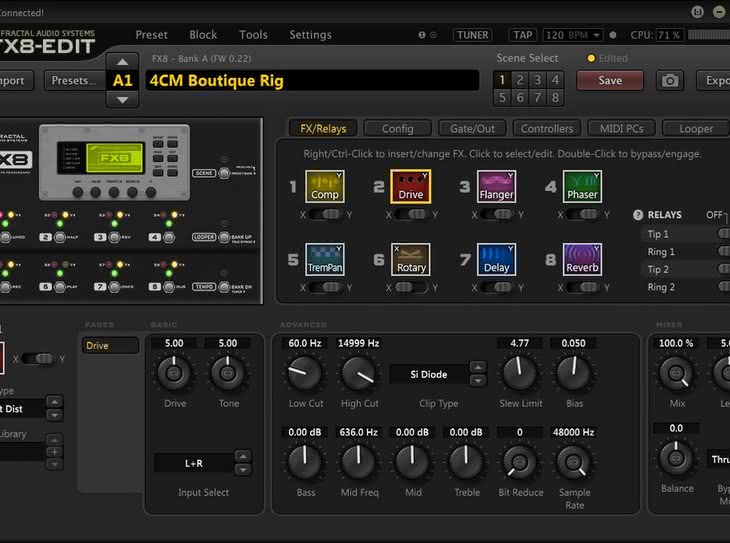Toggle X/Y switch under Rotary block
This screenshot has height=543, width=730.
pyautogui.click(x=412, y=287)
